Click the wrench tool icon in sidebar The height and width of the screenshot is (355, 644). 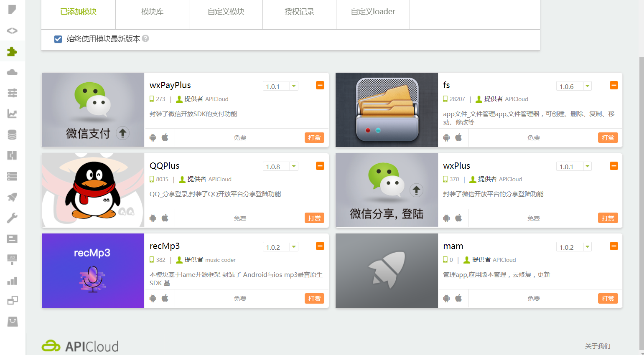coord(12,218)
